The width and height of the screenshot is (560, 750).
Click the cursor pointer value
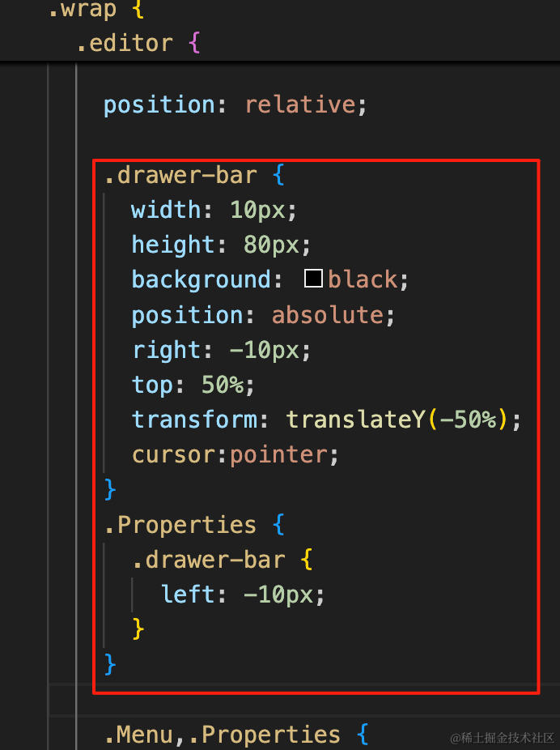278,455
